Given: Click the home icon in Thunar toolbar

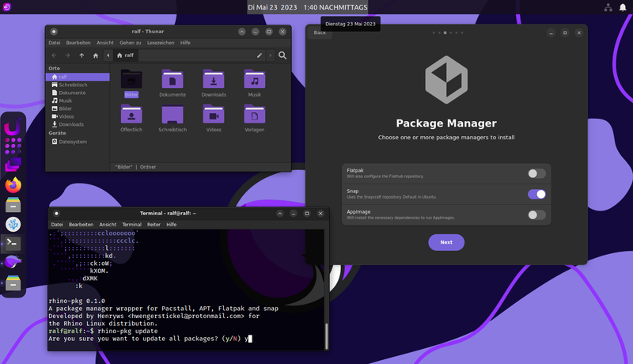Looking at the screenshot, I should pos(96,55).
